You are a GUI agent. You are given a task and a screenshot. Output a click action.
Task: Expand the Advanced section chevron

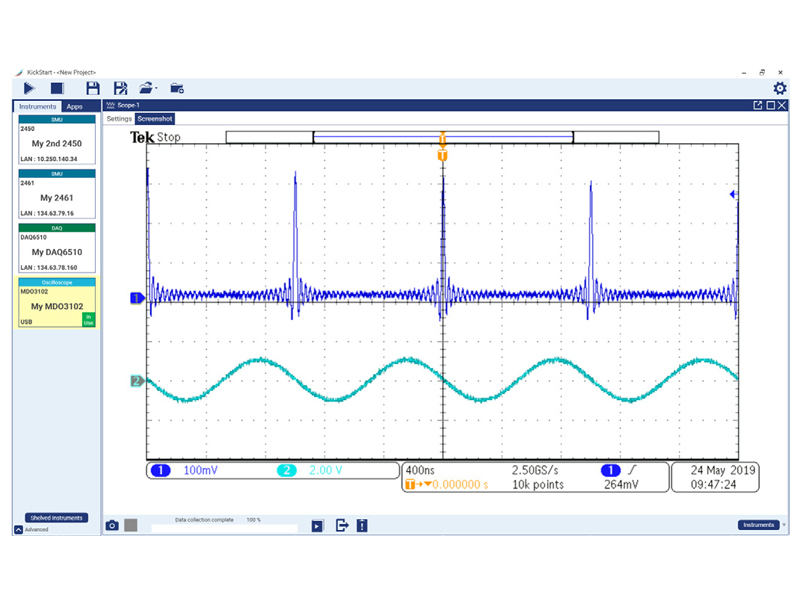click(x=19, y=530)
